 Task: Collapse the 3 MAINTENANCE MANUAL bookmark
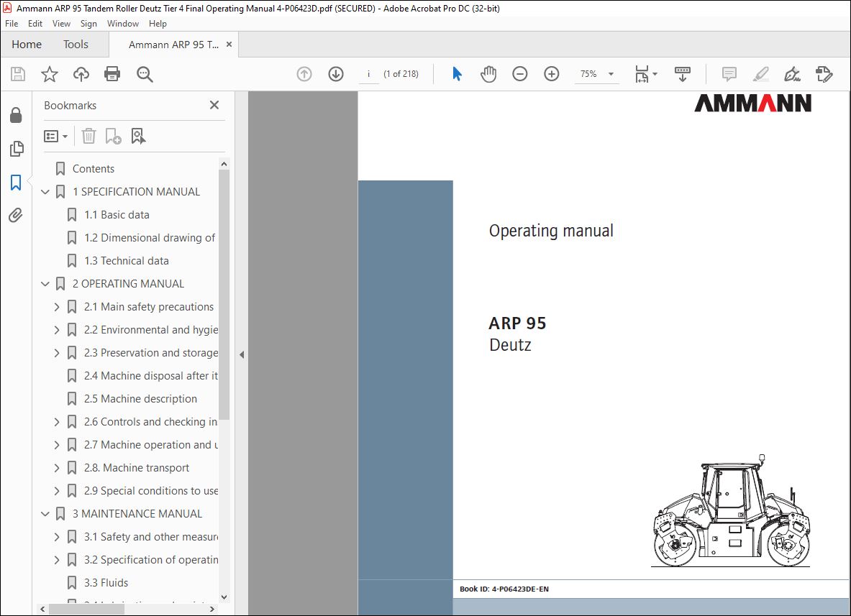[45, 514]
